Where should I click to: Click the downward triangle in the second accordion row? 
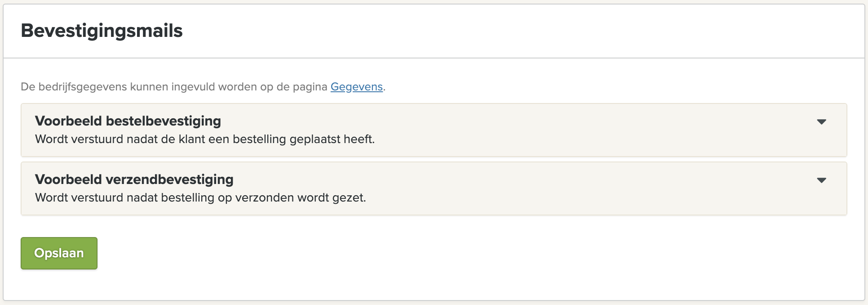tap(821, 180)
